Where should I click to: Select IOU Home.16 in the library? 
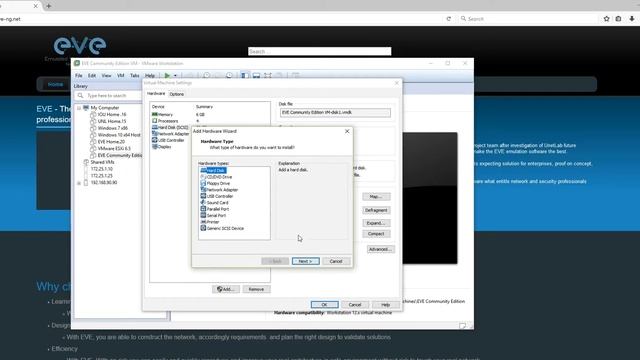pyautogui.click(x=109, y=115)
